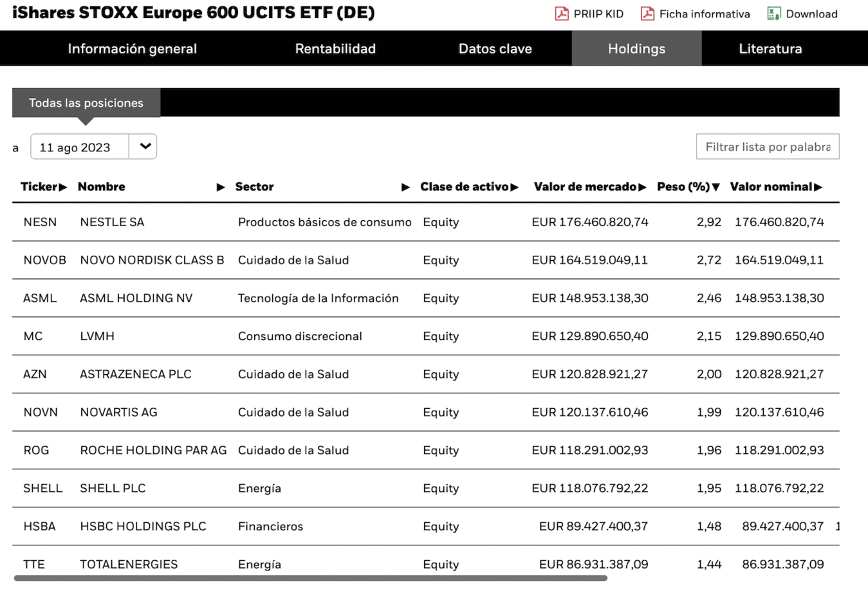
Task: Click the horizontal scrollbar under the table
Action: [310, 578]
